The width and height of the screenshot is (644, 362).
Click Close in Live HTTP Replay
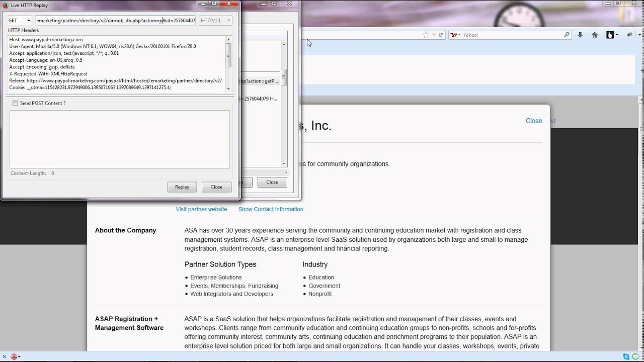[216, 187]
